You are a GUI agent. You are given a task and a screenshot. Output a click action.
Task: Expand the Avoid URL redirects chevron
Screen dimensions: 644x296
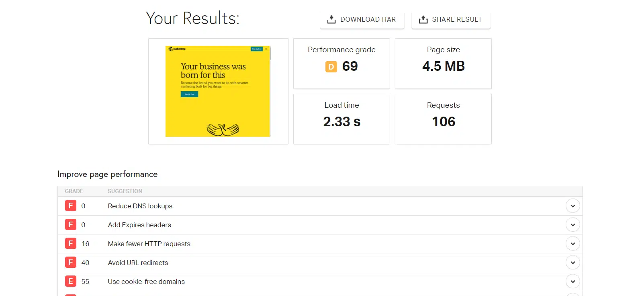(572, 263)
